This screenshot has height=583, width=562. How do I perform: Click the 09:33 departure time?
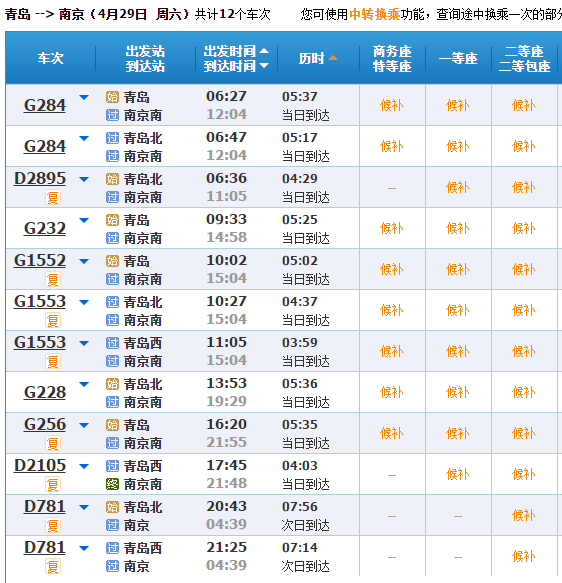pyautogui.click(x=226, y=219)
